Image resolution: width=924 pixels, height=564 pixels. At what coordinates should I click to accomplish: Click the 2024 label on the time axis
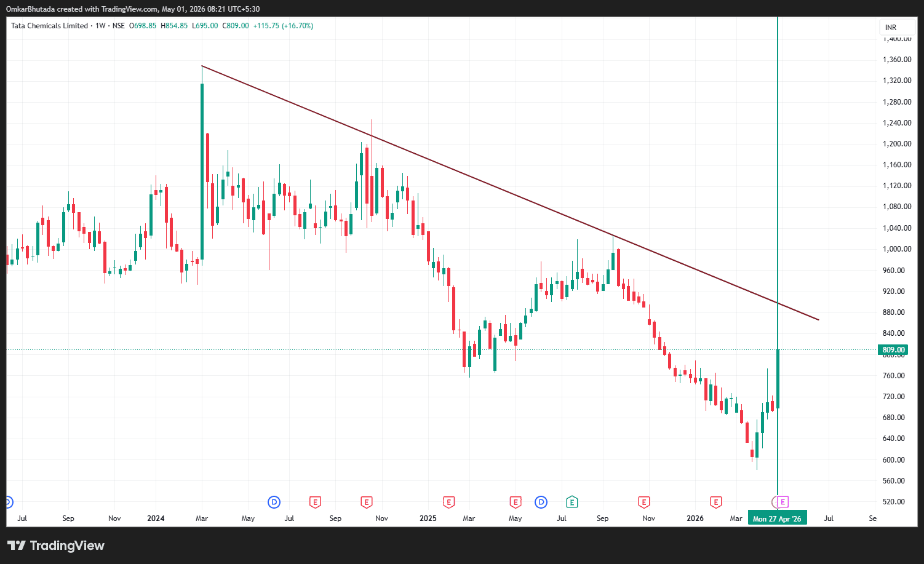pyautogui.click(x=156, y=518)
